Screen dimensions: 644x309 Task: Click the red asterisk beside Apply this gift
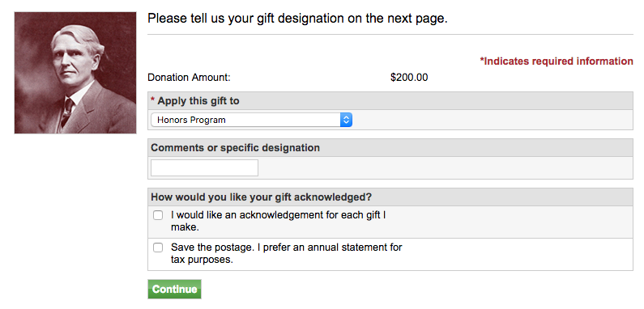[x=153, y=100]
